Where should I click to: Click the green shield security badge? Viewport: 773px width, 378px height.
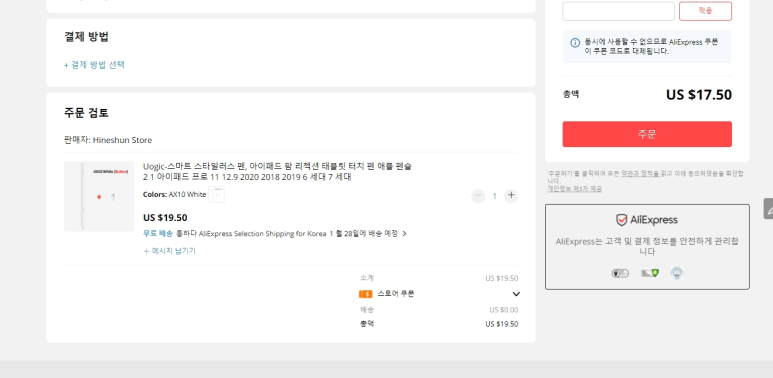pos(649,273)
